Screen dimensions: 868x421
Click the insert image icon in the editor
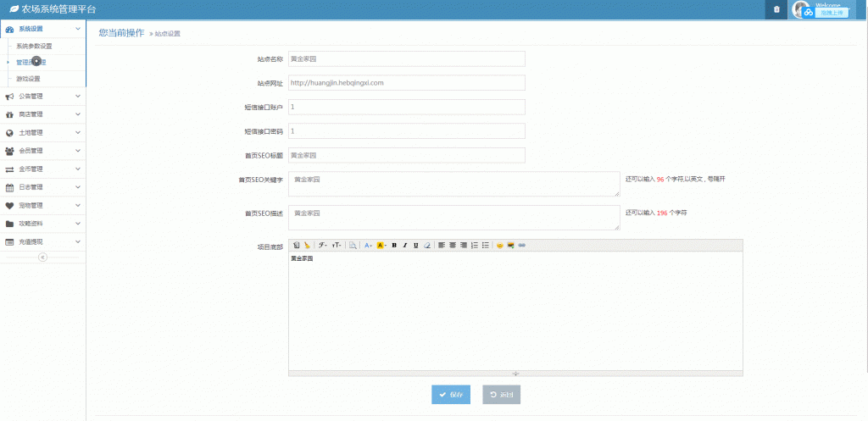pyautogui.click(x=511, y=246)
